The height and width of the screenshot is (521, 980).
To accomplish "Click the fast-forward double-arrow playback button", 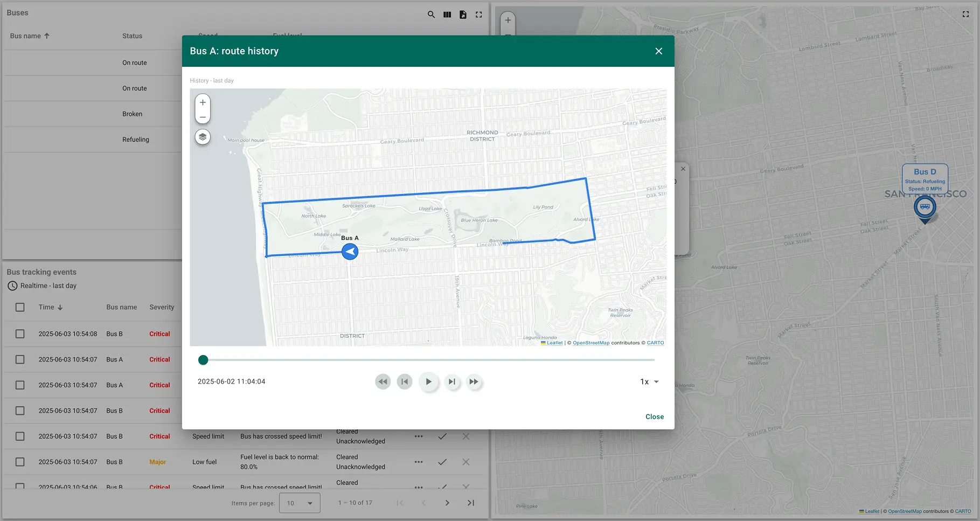I will pyautogui.click(x=474, y=381).
